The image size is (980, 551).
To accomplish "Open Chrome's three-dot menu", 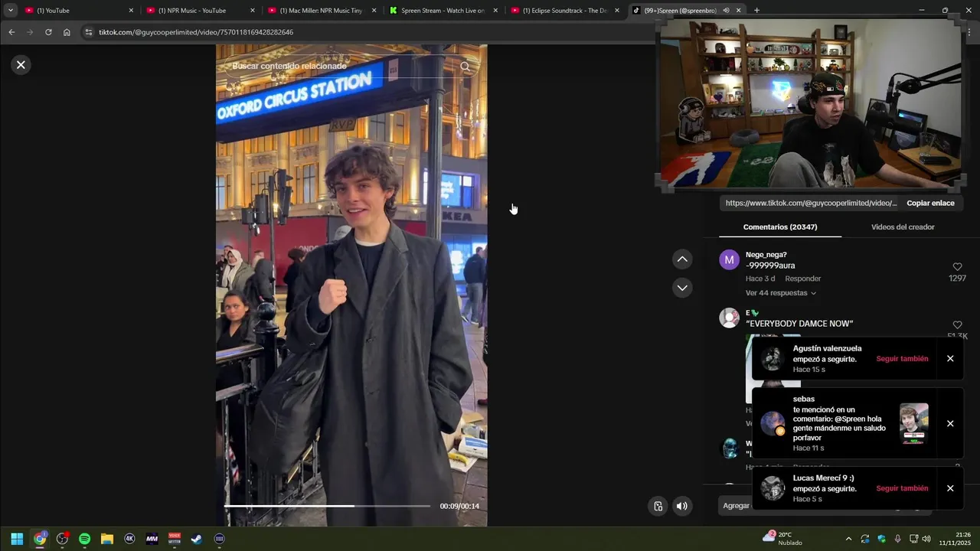I will pos(969,32).
